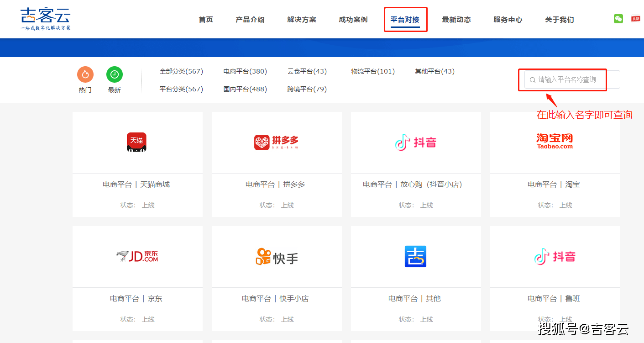Click the 拼多多 logo
The height and width of the screenshot is (343, 644).
tap(276, 142)
